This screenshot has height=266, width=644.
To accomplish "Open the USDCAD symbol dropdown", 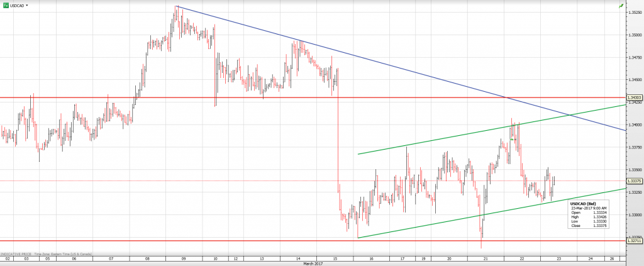I will pyautogui.click(x=27, y=5).
